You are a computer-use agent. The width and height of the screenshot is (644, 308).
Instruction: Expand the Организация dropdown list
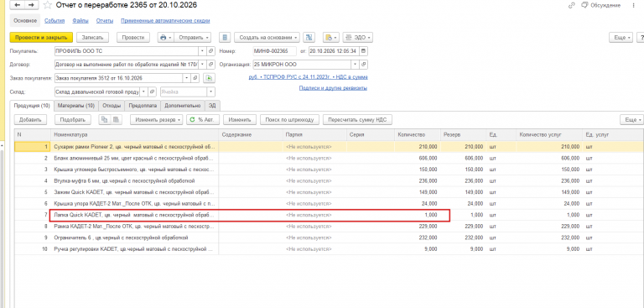pos(355,65)
